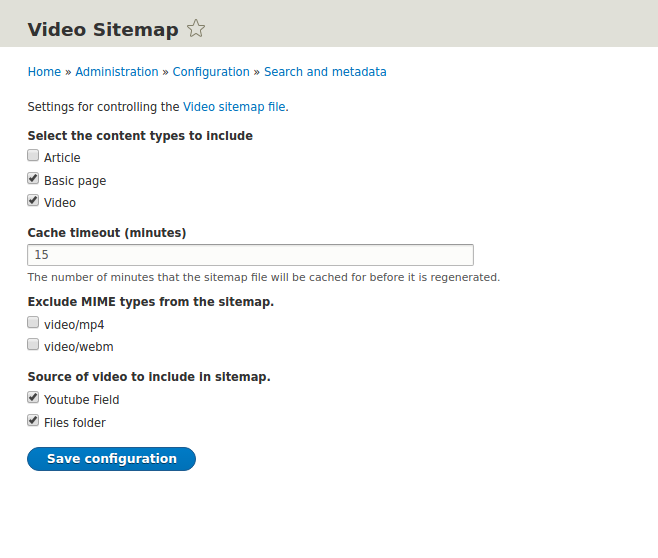The height and width of the screenshot is (558, 658).
Task: Open the Configuration breadcrumb link
Action: point(211,72)
